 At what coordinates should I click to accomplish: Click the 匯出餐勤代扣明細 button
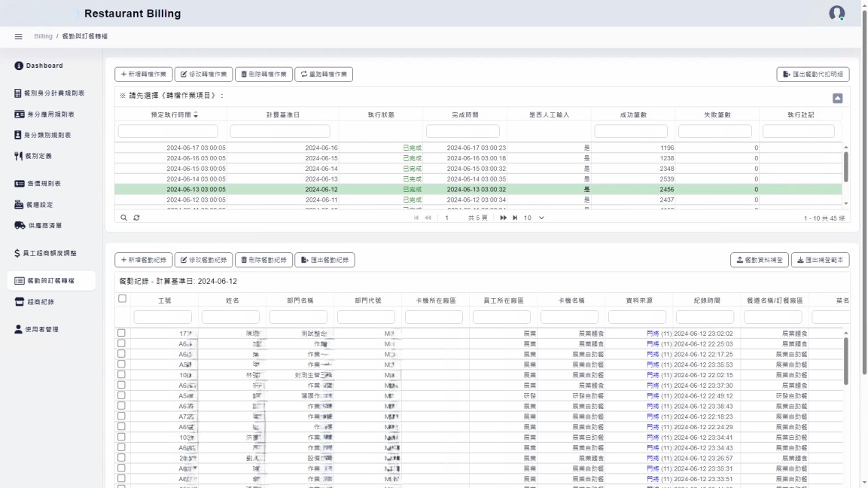(x=812, y=75)
